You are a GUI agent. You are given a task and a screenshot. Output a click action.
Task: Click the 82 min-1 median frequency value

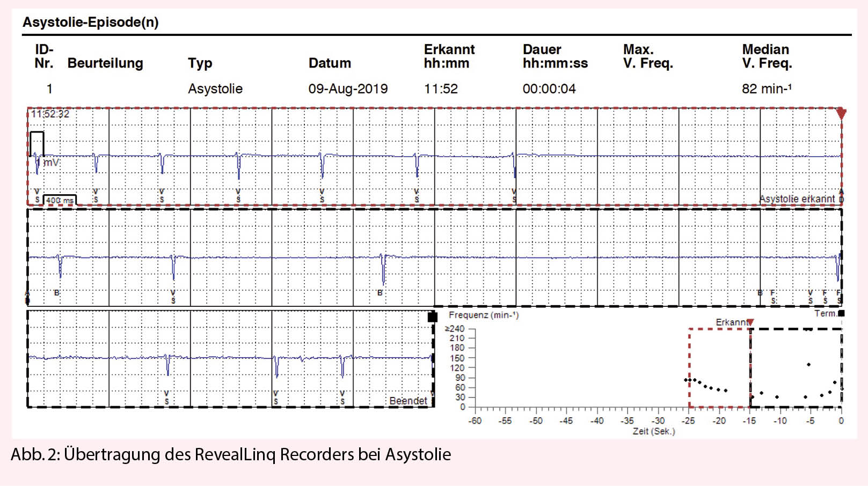(x=766, y=89)
